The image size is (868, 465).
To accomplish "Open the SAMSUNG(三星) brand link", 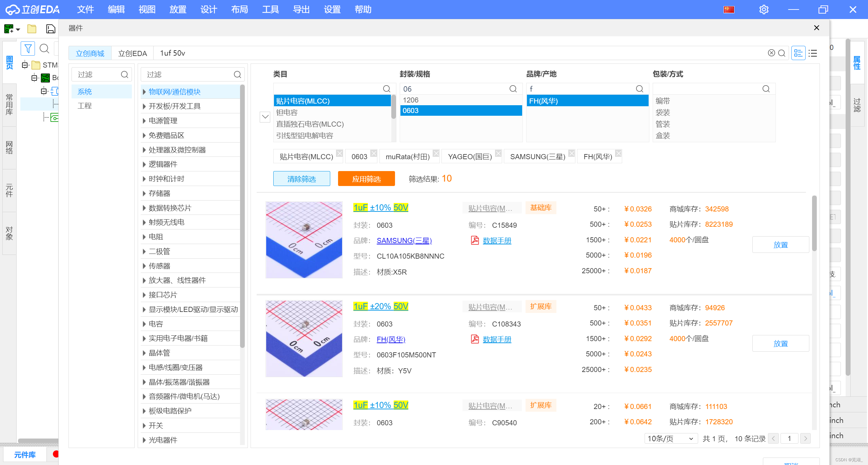I will [x=404, y=240].
